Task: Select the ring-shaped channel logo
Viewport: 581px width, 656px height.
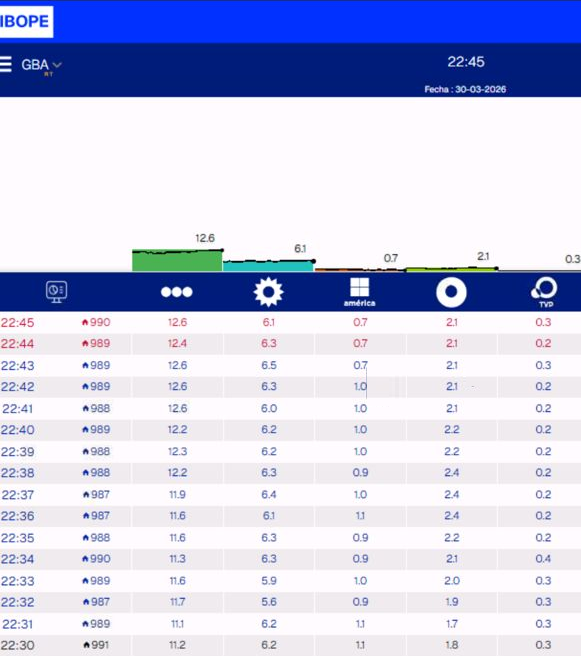Action: pyautogui.click(x=451, y=292)
